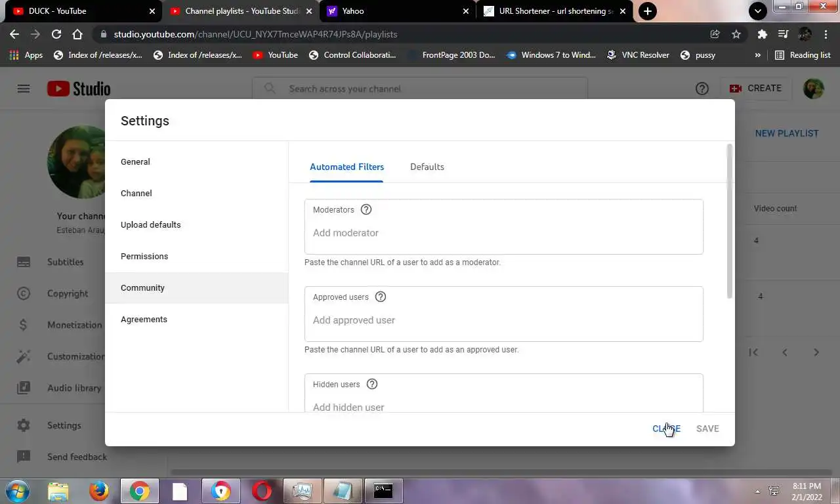Viewport: 840px width, 504px height.
Task: Open the Moderators help question mark icon
Action: tap(366, 210)
